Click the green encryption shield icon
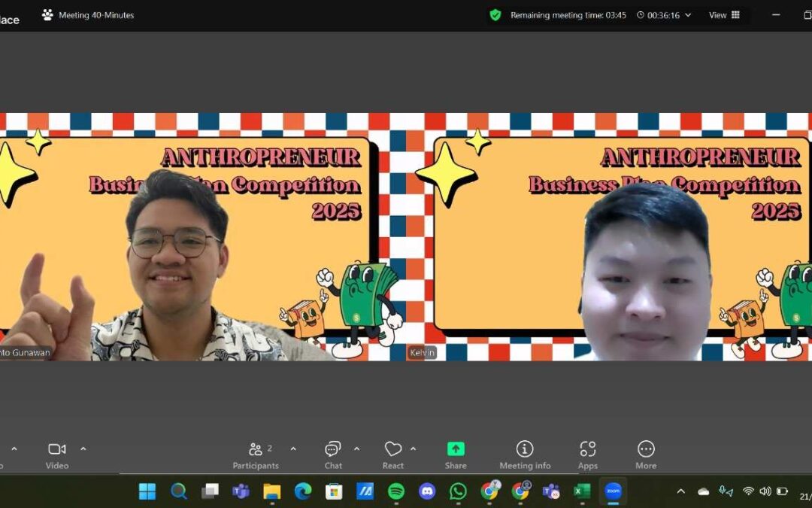Screen dimensions: 812x508 coord(495,15)
